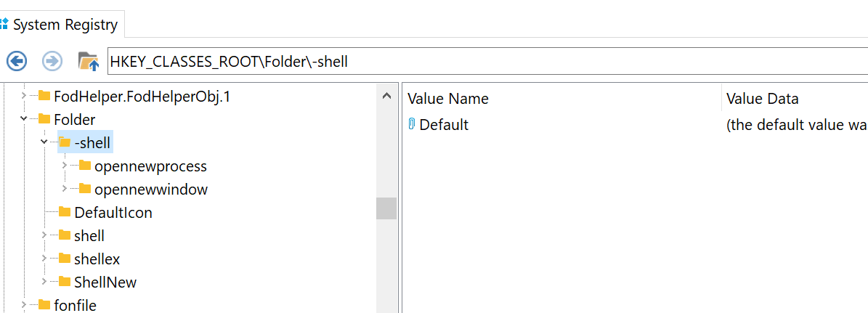Sort by Value Data column header
Image resolution: width=868 pixels, height=313 pixels.
pyautogui.click(x=795, y=99)
